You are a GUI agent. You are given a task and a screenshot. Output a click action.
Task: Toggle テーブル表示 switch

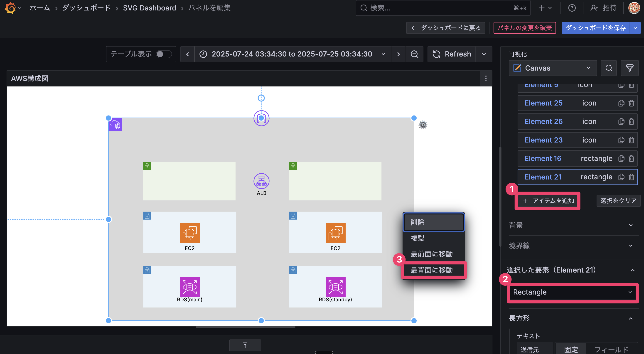tap(164, 54)
